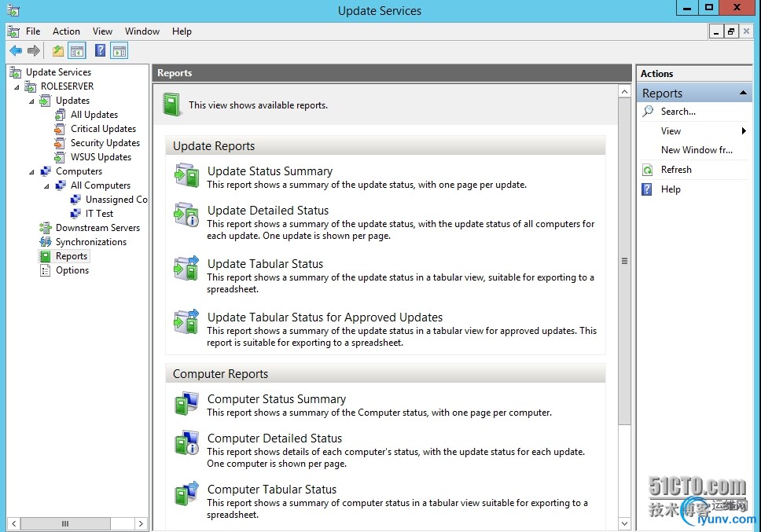Click the Update Tabular Status report icon
This screenshot has height=532, width=761.
coord(186,268)
